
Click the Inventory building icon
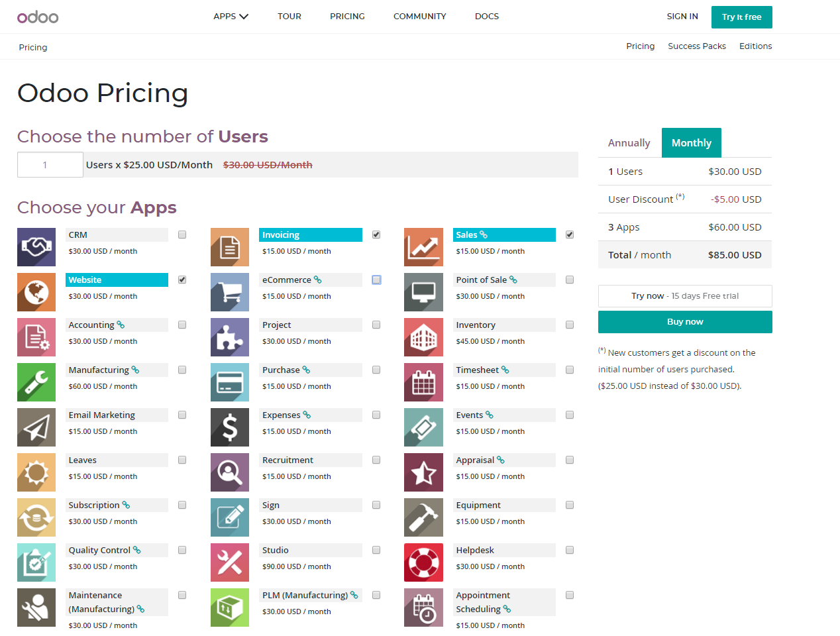(x=423, y=337)
